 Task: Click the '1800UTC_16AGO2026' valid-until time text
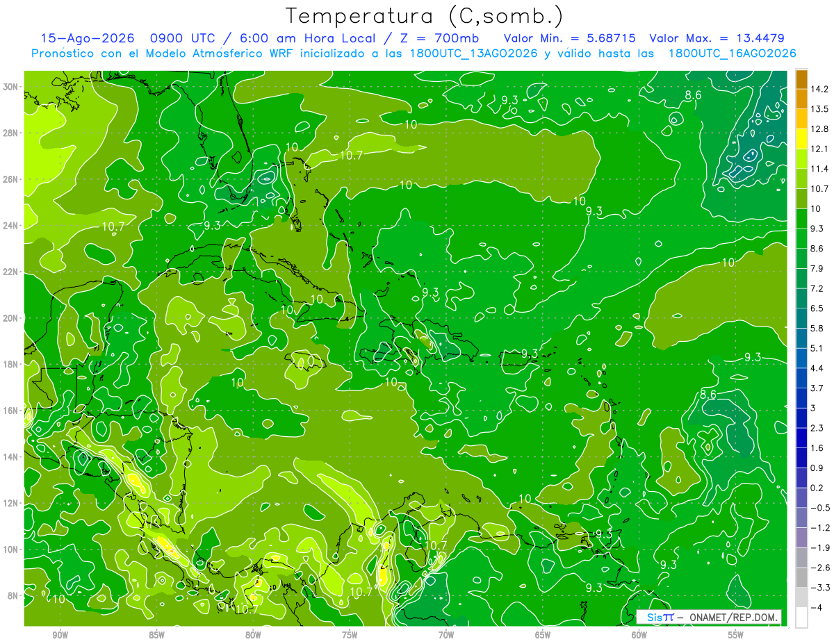(x=732, y=53)
